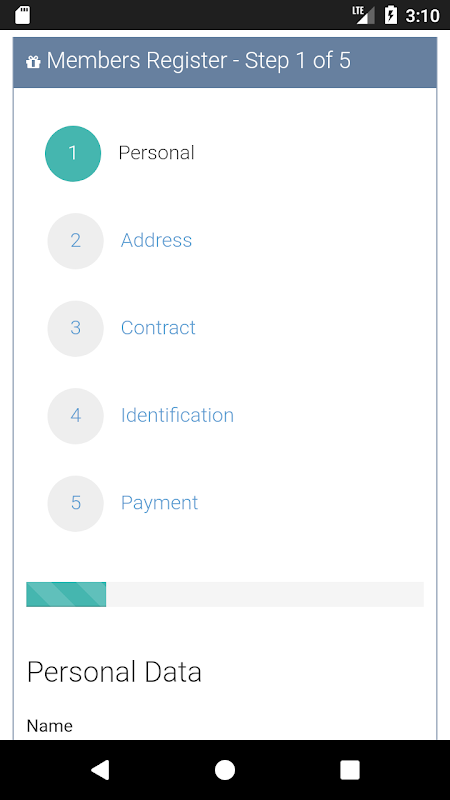Select the step 2 circle
450x800 pixels.
pos(76,241)
